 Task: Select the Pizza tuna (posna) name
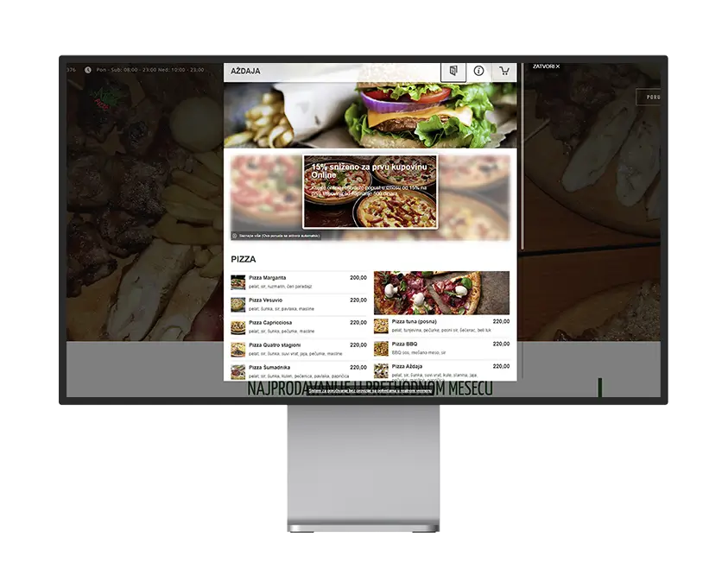tap(415, 322)
